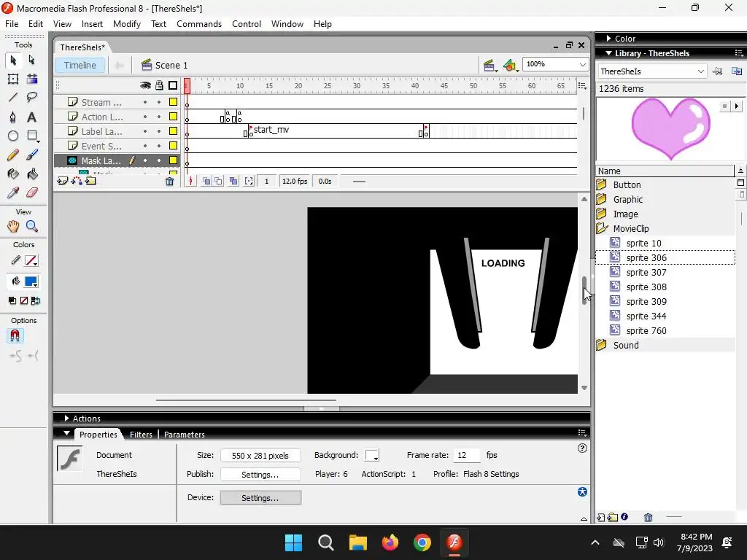Toggle visibility dot of Stream layer
The image size is (747, 560).
(145, 102)
